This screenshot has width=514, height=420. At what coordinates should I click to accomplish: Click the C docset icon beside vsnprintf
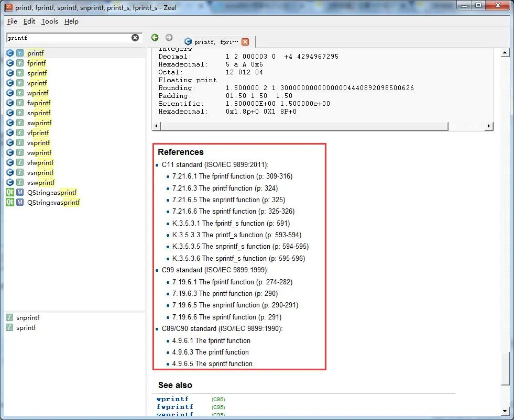[x=10, y=172]
